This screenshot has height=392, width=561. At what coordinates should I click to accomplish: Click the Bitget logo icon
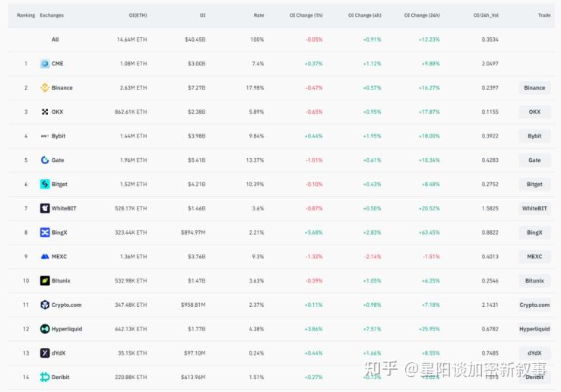(x=45, y=184)
